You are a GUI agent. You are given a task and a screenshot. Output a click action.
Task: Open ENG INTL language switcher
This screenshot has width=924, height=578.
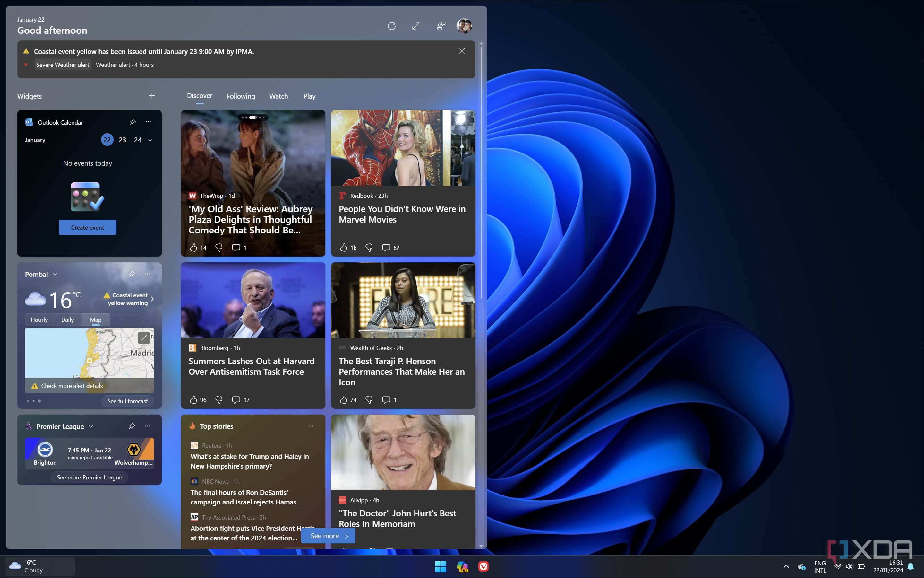(820, 566)
